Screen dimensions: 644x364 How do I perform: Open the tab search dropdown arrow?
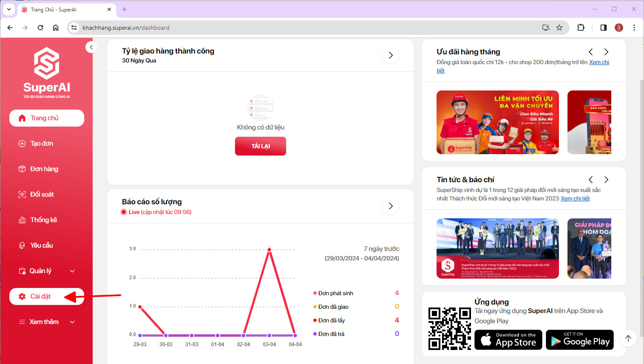(x=9, y=9)
